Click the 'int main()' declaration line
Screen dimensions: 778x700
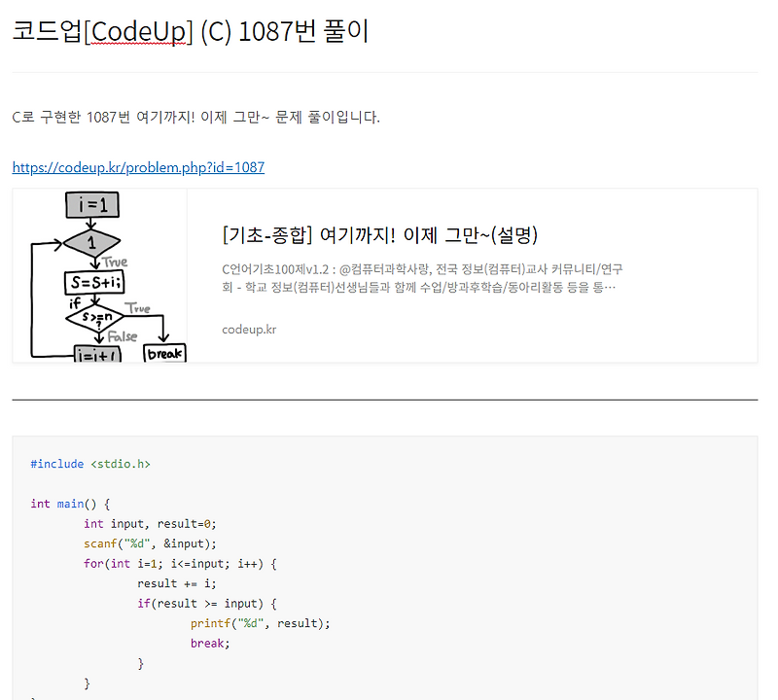(68, 504)
